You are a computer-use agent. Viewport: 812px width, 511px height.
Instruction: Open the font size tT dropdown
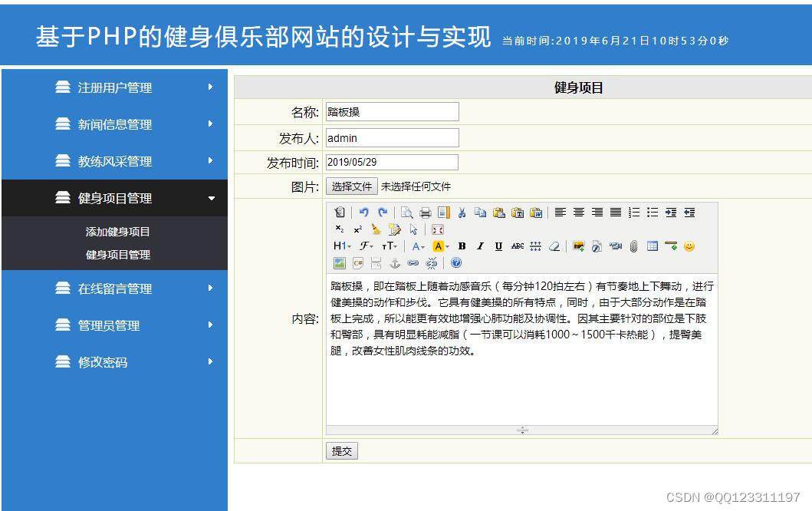tap(390, 246)
